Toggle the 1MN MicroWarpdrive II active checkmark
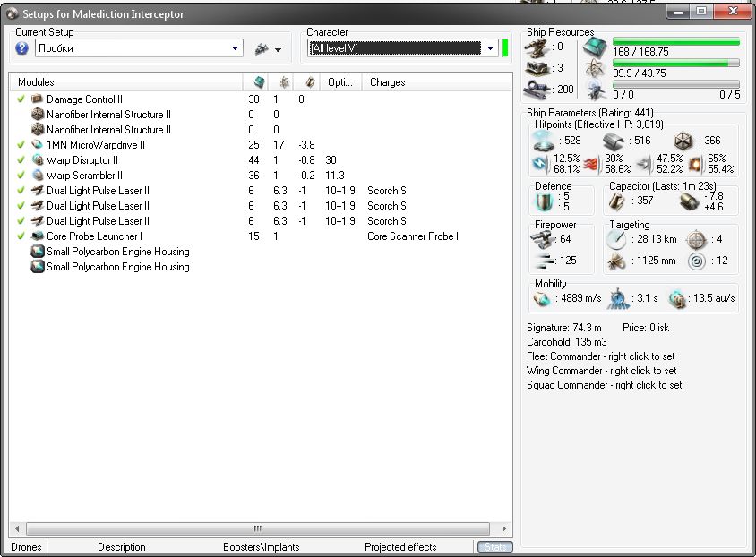The width and height of the screenshot is (756, 557). click(x=21, y=144)
